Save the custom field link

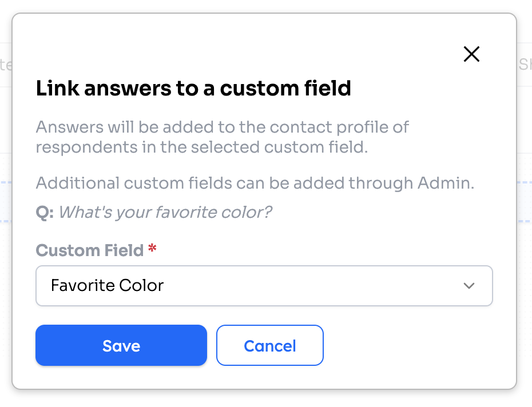click(x=121, y=345)
